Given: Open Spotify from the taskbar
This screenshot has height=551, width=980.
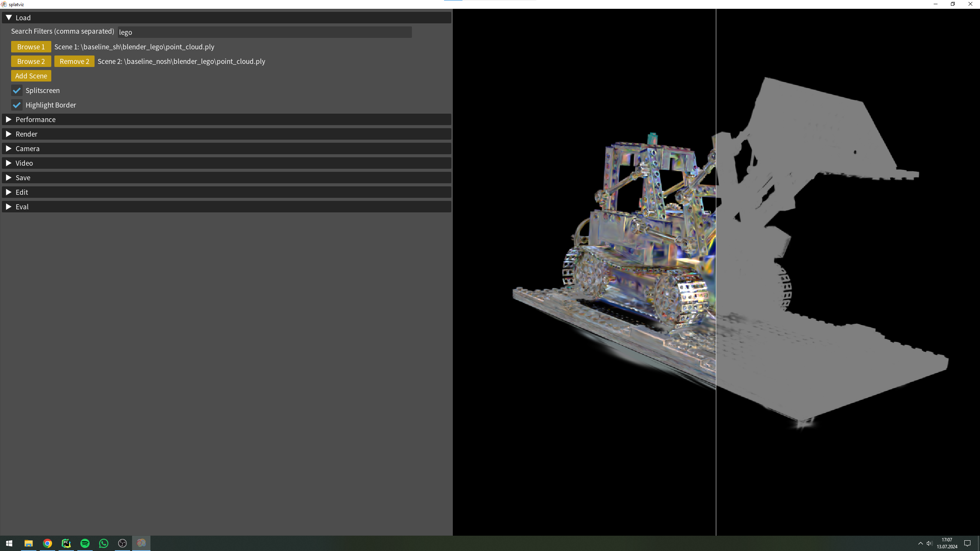Looking at the screenshot, I should [85, 543].
